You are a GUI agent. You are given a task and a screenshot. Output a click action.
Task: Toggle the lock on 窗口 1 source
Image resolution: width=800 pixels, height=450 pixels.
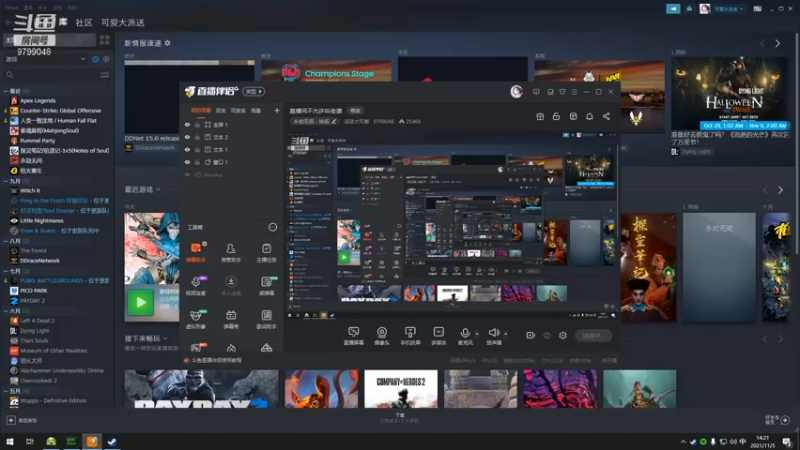(x=197, y=162)
